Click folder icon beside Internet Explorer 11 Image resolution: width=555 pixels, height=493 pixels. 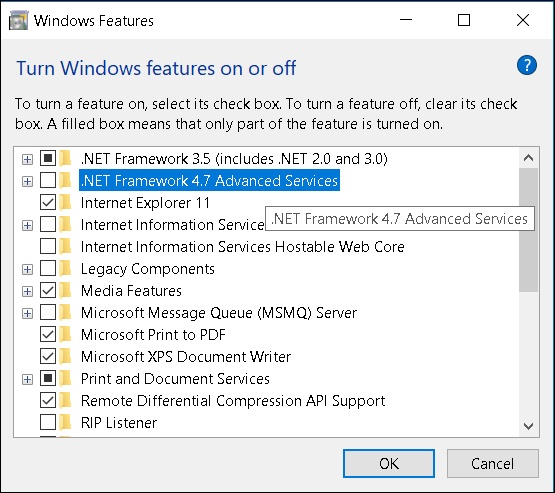click(65, 203)
